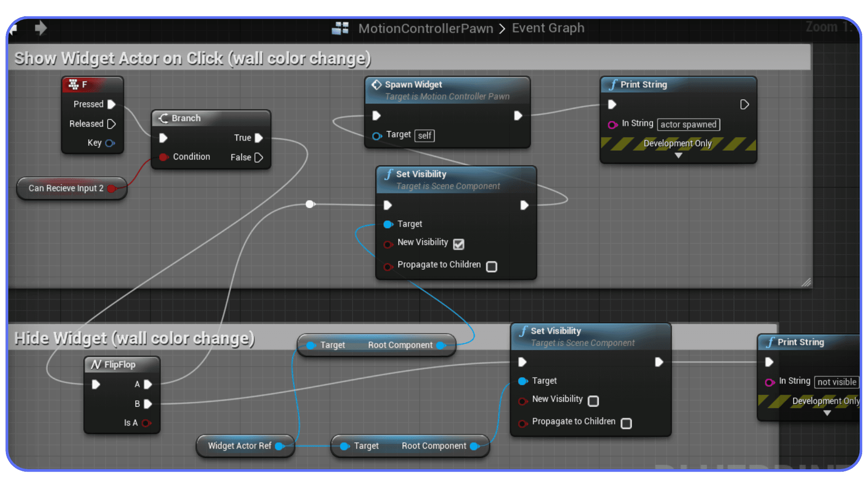Expand Development Only on lower Print String
Viewport: 868px width, 488px height.
point(827,413)
